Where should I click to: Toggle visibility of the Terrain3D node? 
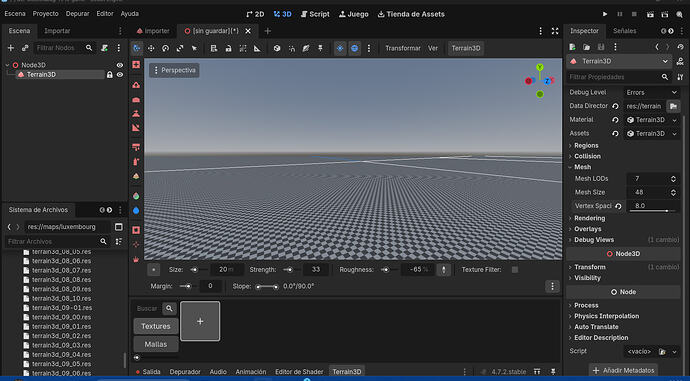click(120, 75)
